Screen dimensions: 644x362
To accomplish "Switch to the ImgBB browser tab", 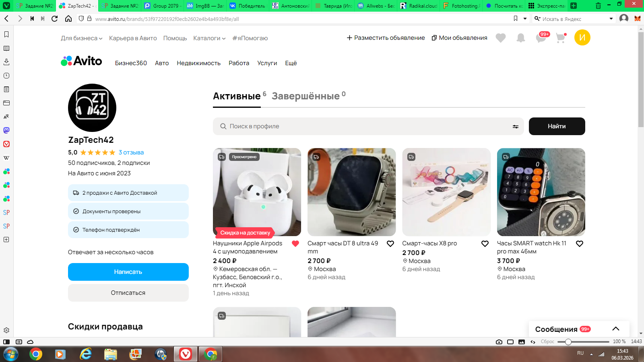I will [x=205, y=6].
